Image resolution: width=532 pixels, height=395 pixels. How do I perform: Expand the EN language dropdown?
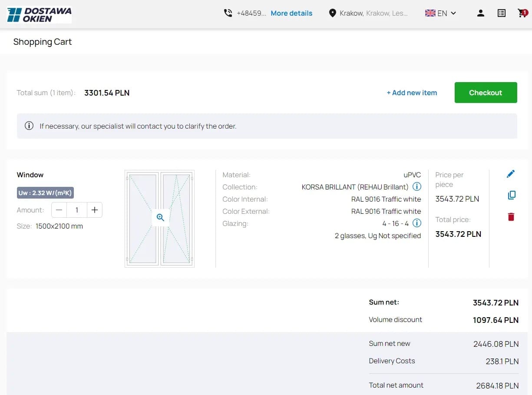[x=440, y=13]
